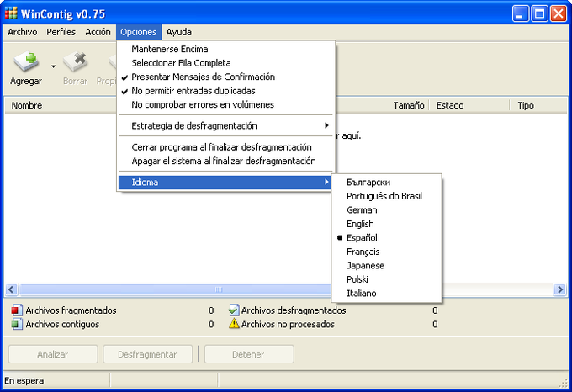
Task: Select Português do Brasil language
Action: [387, 196]
